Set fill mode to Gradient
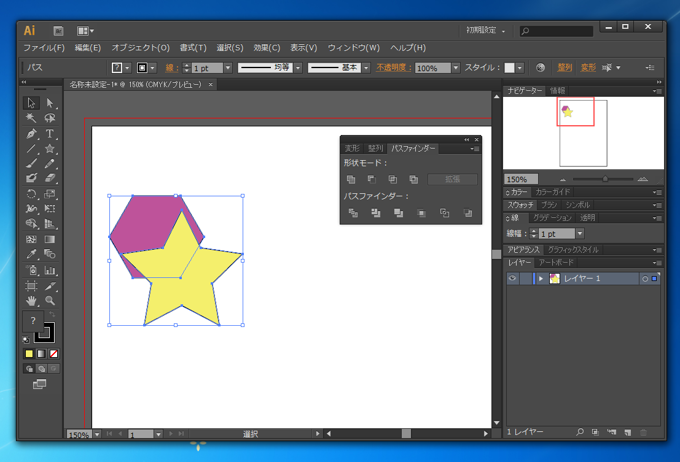Screen dimensions: 680x462 [41, 354]
